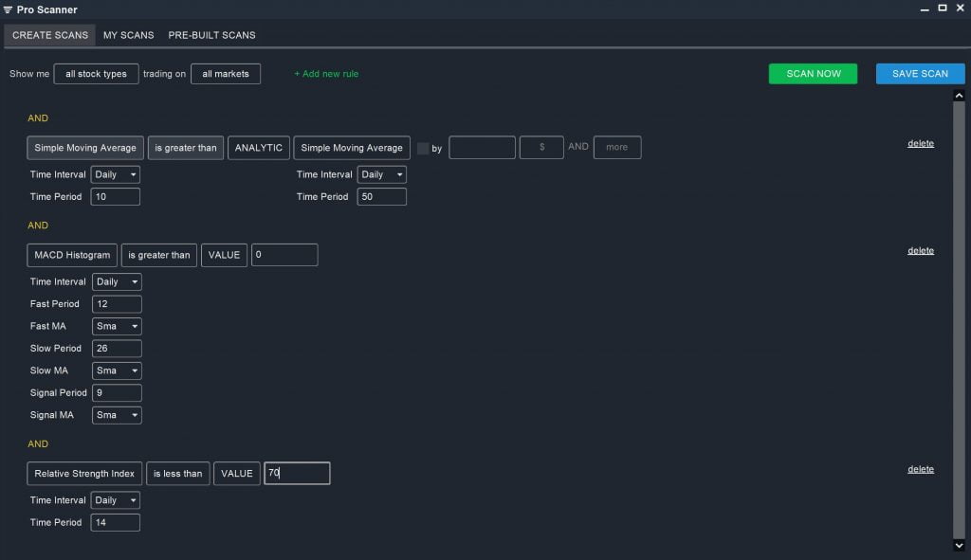Click the Pro Scanner filter icon in titlebar
971x560 pixels.
(x=9, y=9)
